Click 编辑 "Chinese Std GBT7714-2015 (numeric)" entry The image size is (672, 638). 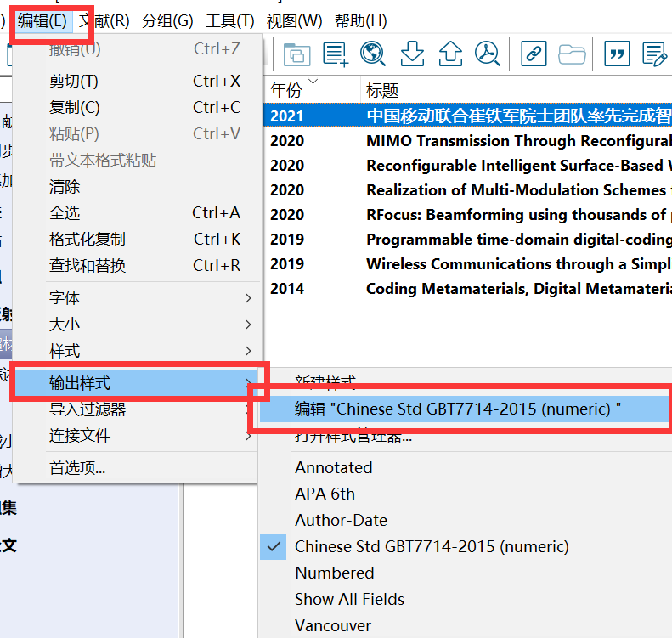pos(466,409)
